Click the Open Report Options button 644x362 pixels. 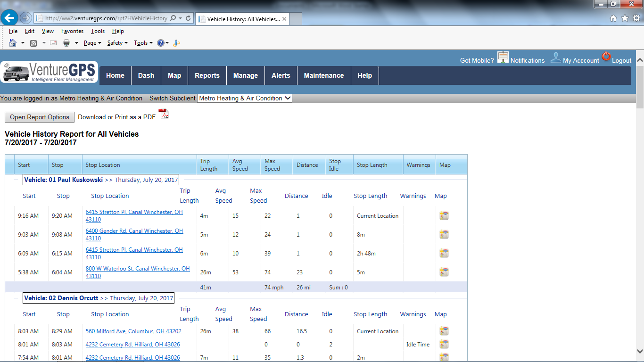(x=40, y=117)
